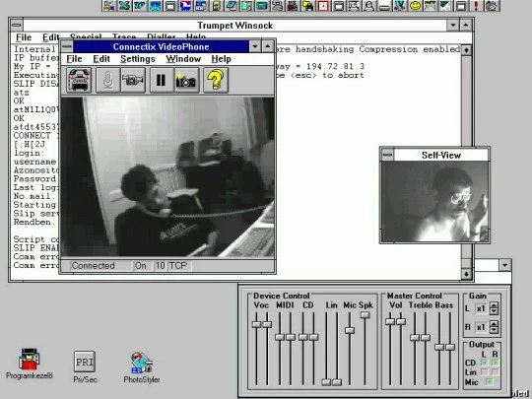Viewport: 532px width, 399px height.
Task: Click the right Bass slider handle
Action: (x=450, y=347)
